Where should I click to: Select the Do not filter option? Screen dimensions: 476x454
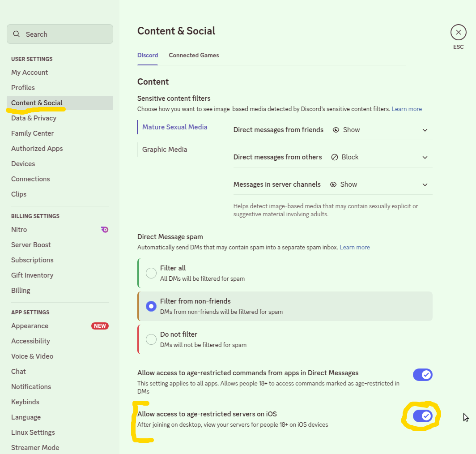[151, 339]
